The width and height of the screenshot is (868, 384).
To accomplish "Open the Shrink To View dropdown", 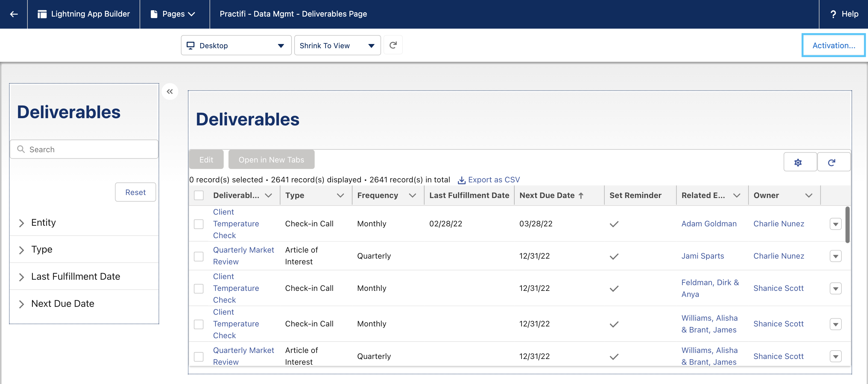I will (x=337, y=45).
